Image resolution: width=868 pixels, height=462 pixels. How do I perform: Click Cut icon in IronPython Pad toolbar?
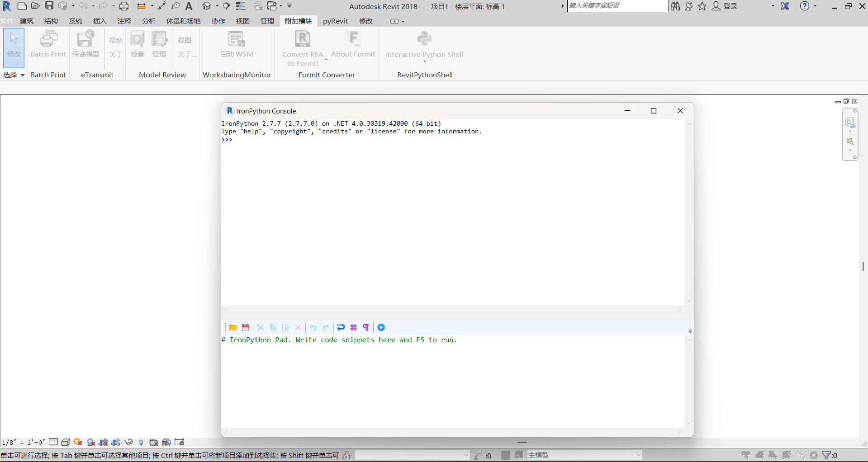click(261, 327)
